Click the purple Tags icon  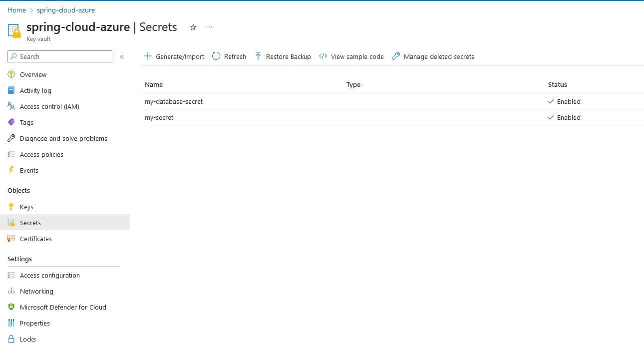coord(11,122)
